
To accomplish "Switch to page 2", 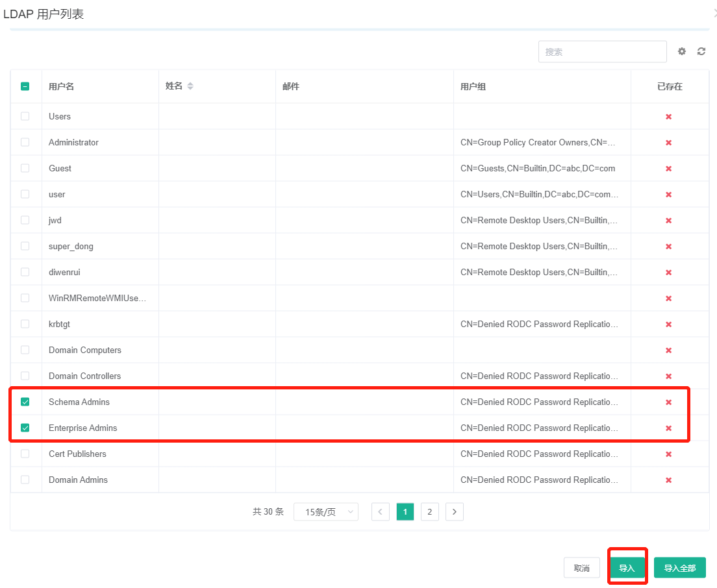I will click(429, 511).
